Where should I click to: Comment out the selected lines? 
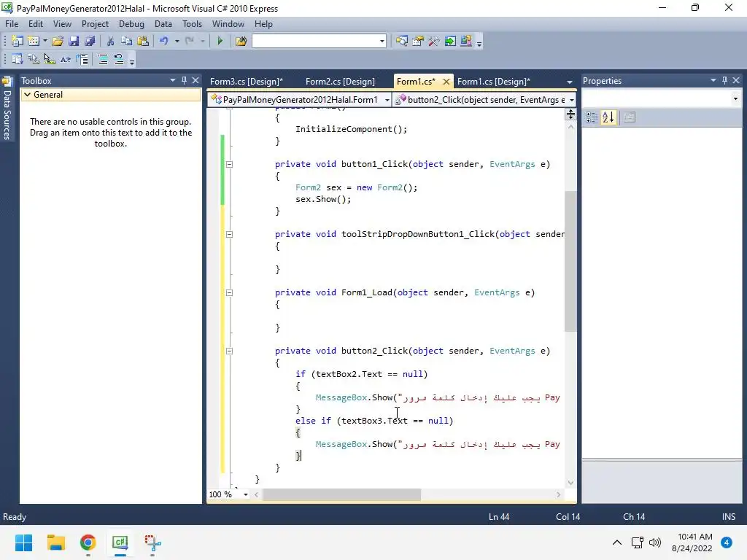pyautogui.click(x=102, y=60)
